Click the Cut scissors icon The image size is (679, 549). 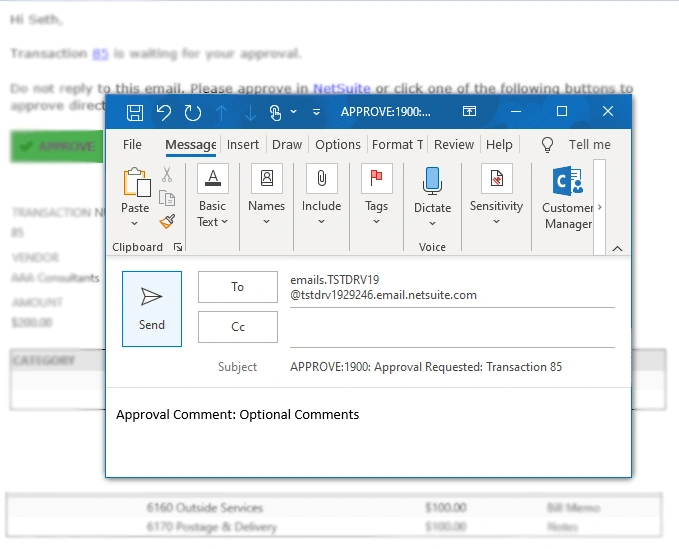point(167,175)
